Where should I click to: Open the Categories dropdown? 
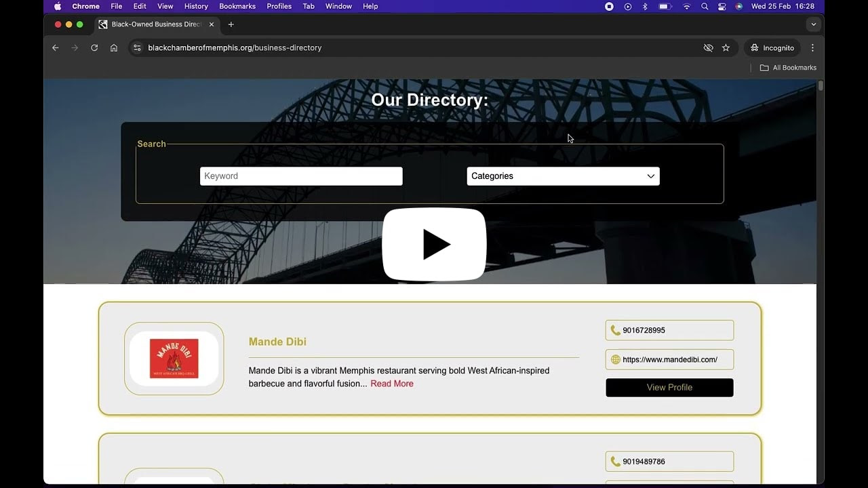coord(563,176)
